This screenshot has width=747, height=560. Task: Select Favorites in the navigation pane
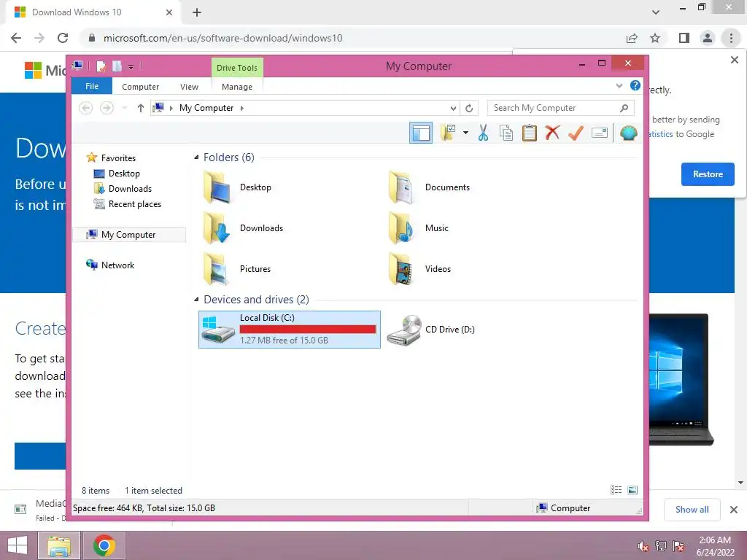click(118, 158)
